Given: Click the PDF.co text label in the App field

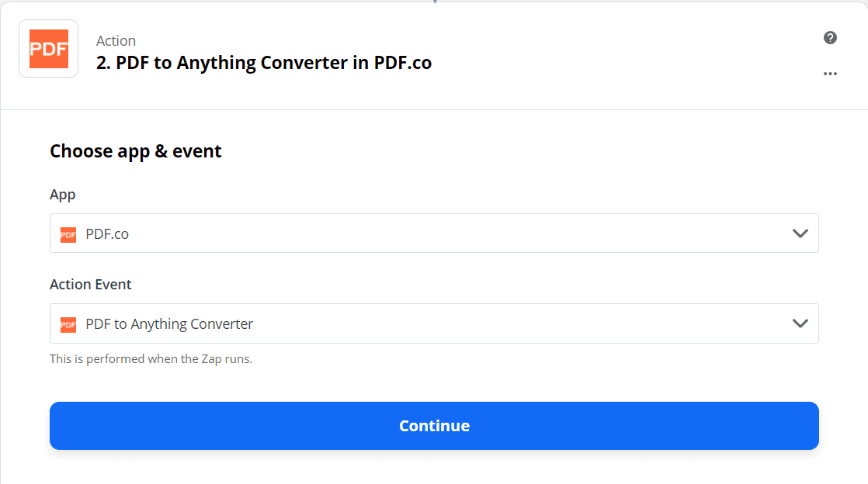Looking at the screenshot, I should point(109,233).
